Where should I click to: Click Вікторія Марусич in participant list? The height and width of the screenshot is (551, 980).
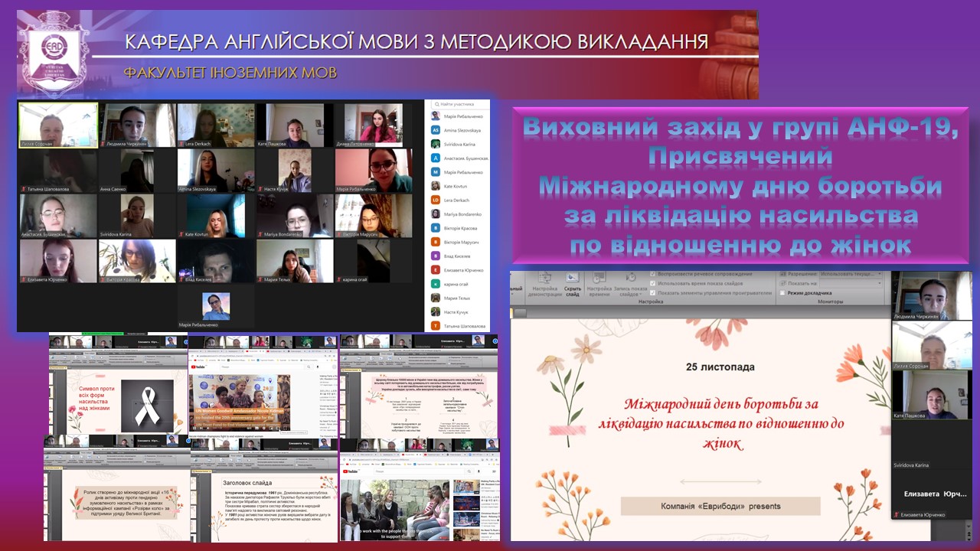[461, 242]
